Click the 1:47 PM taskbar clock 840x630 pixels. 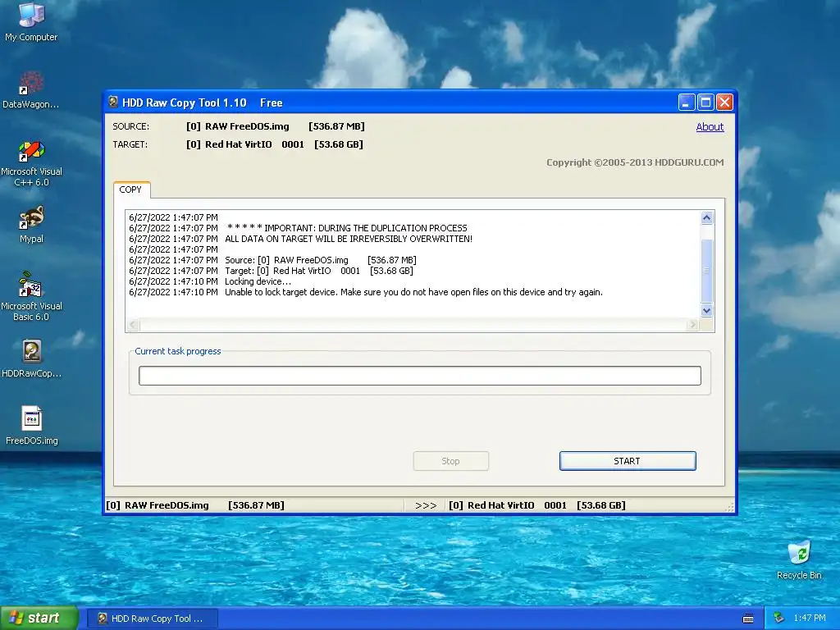pos(810,619)
